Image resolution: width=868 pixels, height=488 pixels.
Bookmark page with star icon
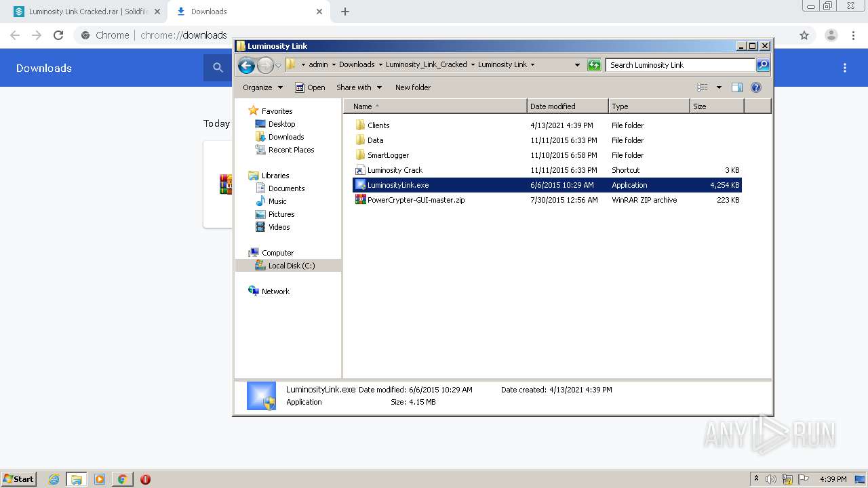click(x=804, y=35)
